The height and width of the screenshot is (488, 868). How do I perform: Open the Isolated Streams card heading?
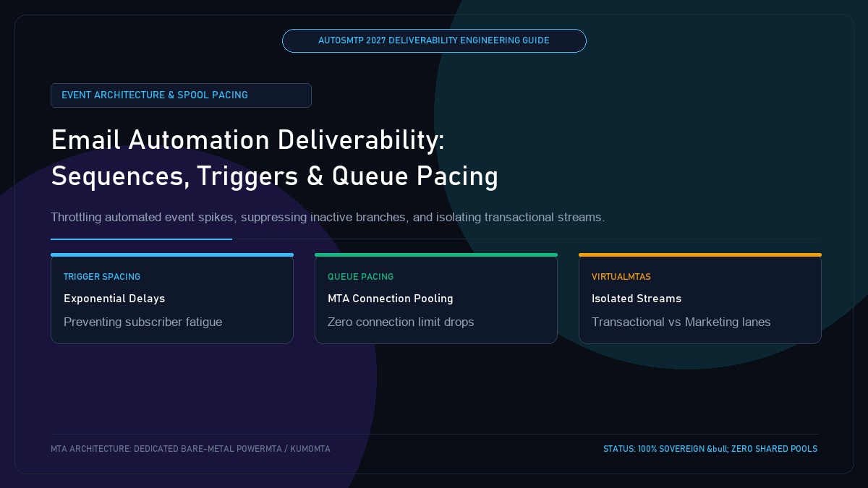[x=637, y=299]
